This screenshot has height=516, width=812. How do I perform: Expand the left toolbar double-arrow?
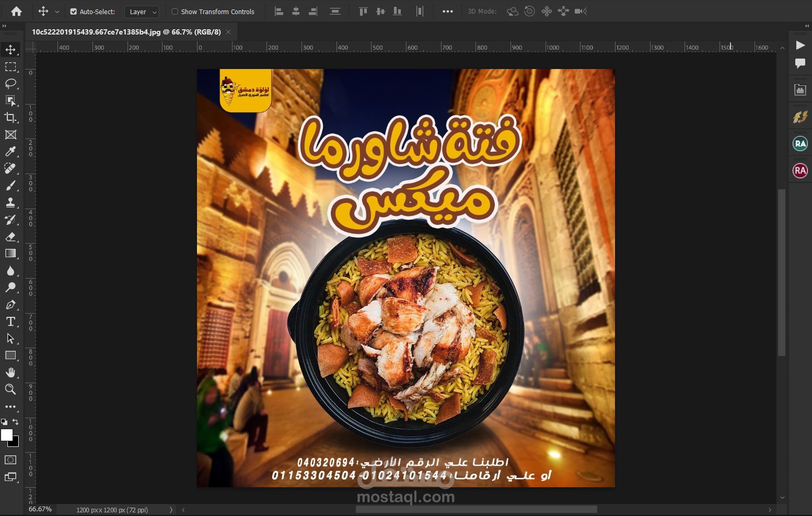[4, 26]
